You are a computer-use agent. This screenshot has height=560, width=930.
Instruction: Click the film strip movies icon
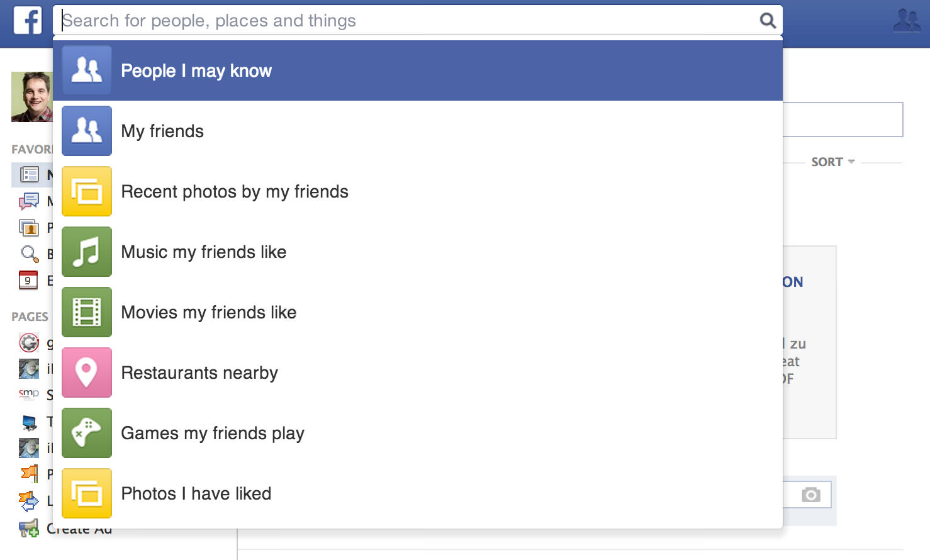coord(87,312)
